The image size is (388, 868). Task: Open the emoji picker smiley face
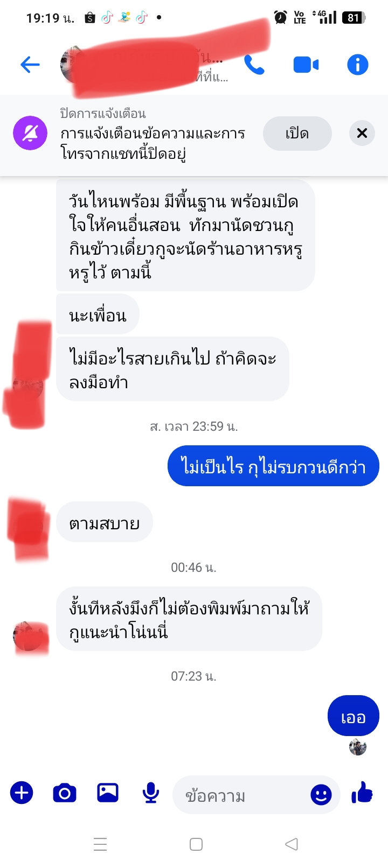tap(321, 795)
